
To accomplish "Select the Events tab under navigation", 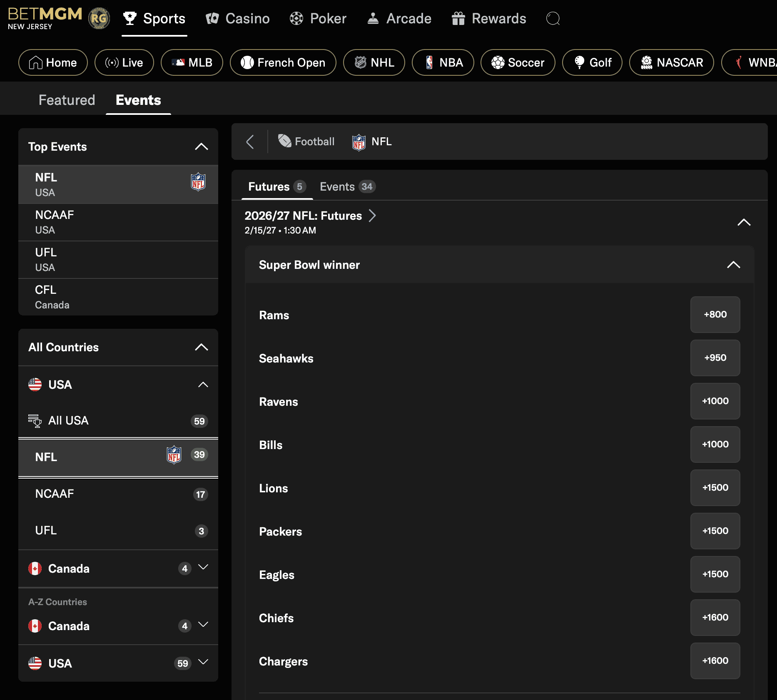I will [138, 100].
